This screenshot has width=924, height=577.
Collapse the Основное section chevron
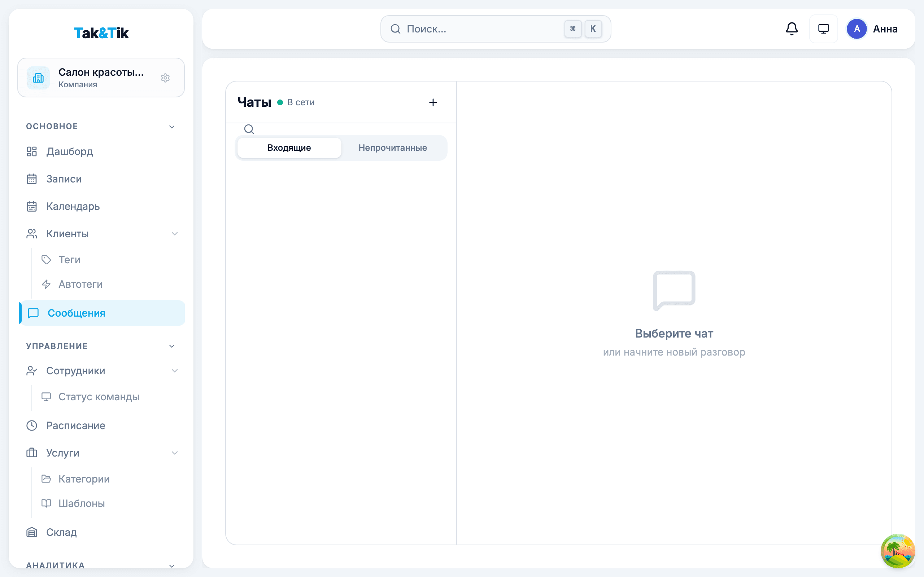(172, 127)
